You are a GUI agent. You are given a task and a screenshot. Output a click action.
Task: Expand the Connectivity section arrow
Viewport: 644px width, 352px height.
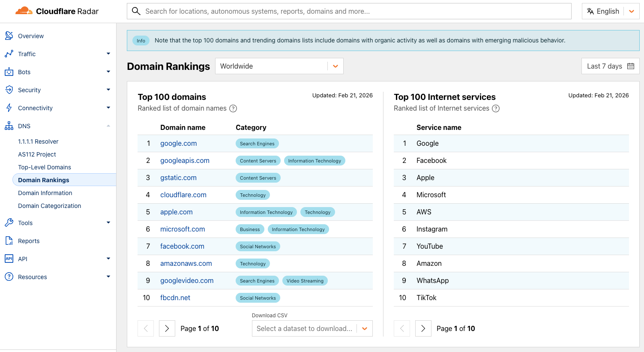[x=108, y=108]
